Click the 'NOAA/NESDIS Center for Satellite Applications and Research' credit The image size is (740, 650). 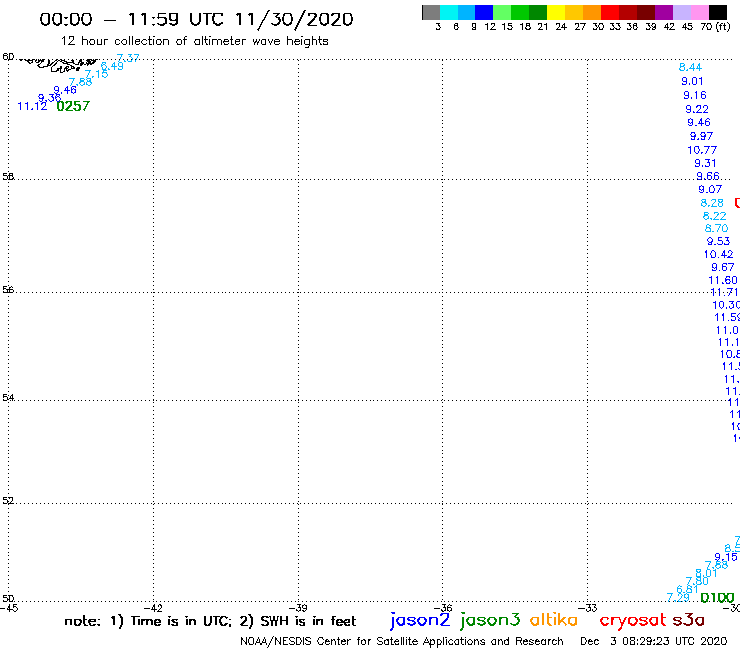402,642
